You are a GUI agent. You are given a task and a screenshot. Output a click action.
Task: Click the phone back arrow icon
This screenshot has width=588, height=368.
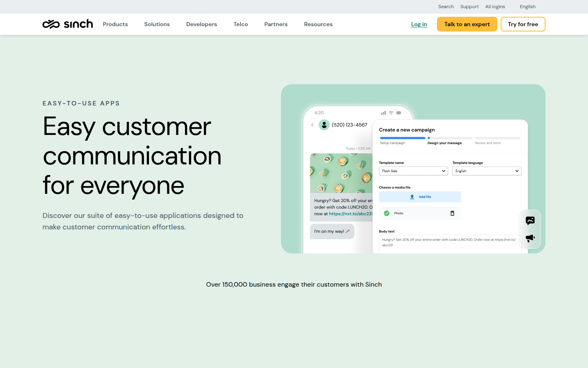312,125
